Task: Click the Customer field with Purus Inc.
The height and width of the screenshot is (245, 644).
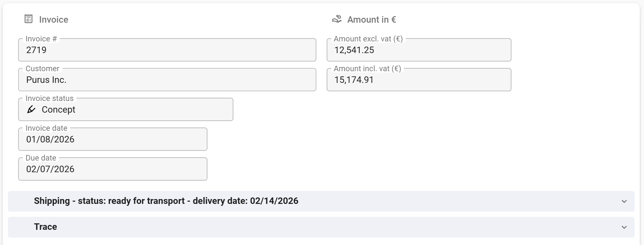Action: (x=167, y=80)
